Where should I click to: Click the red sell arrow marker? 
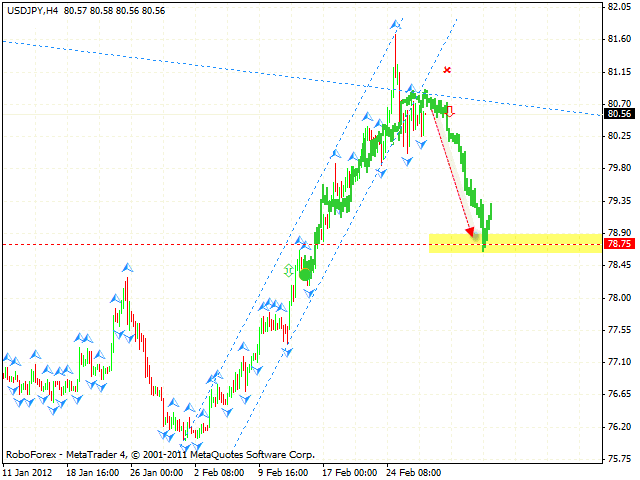[450, 112]
